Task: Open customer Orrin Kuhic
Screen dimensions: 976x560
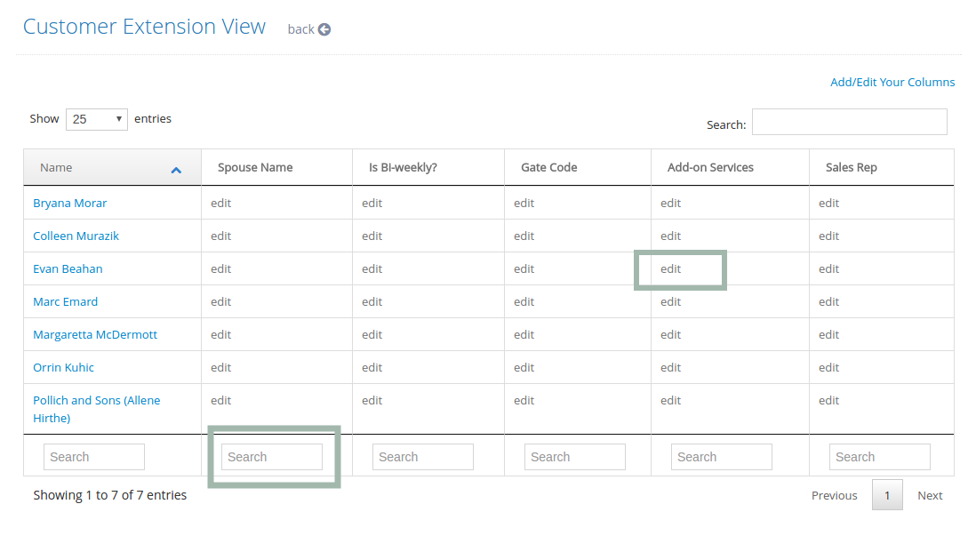Action: point(63,368)
